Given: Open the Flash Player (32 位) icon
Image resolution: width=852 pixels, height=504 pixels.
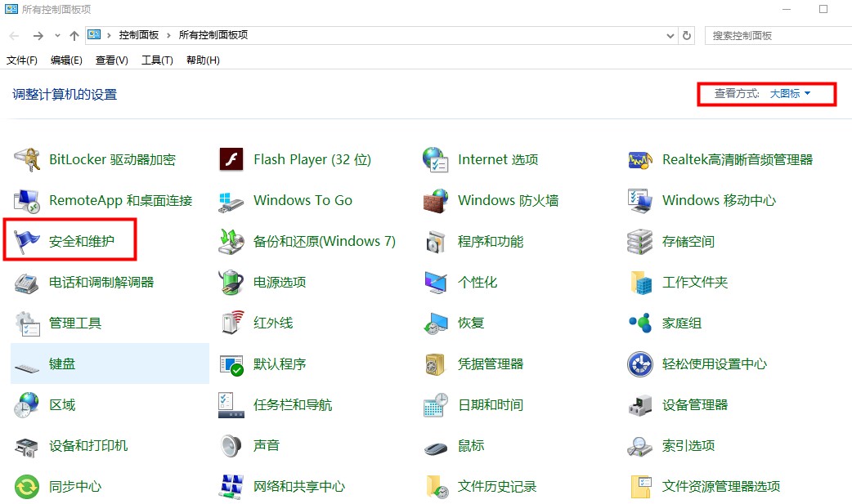Looking at the screenshot, I should (x=231, y=159).
